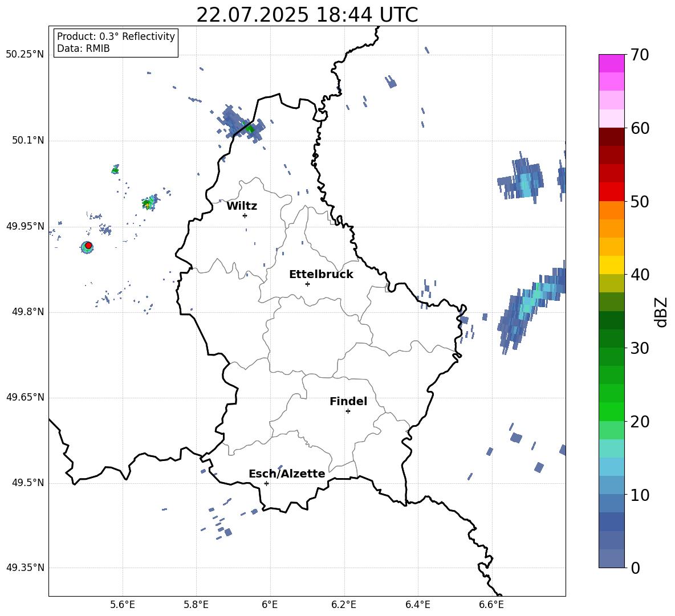
Task: Click the 6.6°E longitude label
Action: tap(491, 605)
